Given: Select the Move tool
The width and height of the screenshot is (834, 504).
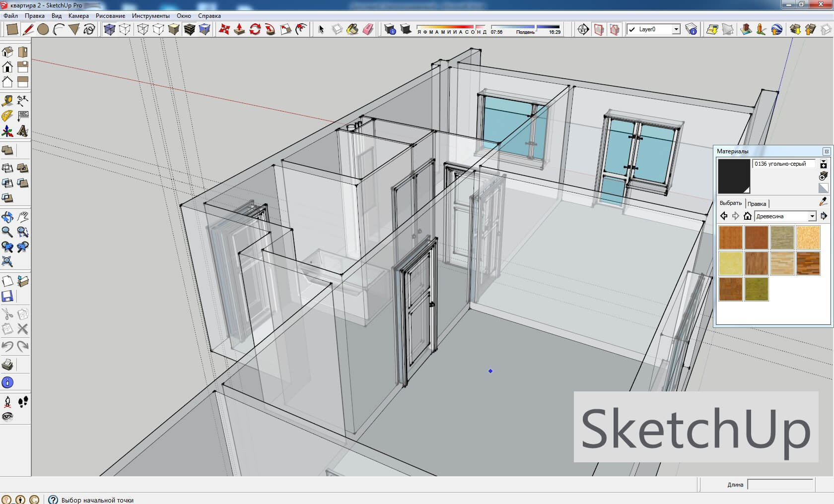Looking at the screenshot, I should pyautogui.click(x=225, y=30).
